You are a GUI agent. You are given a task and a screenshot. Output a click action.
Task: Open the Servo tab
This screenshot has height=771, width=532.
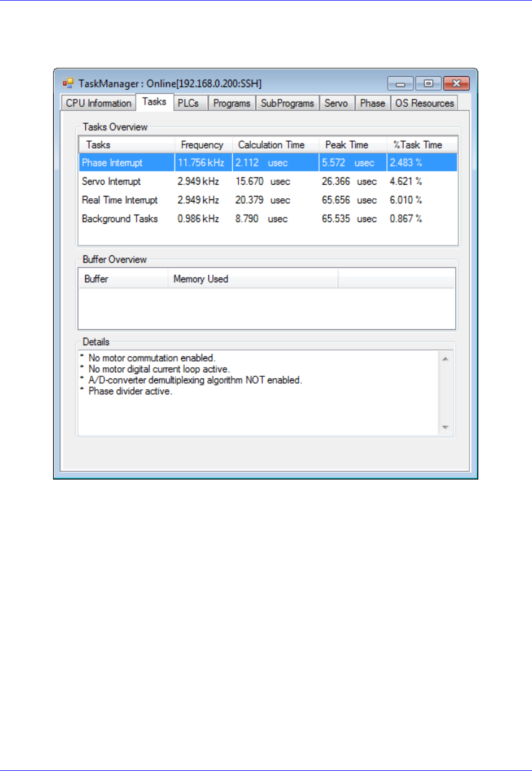coord(336,103)
